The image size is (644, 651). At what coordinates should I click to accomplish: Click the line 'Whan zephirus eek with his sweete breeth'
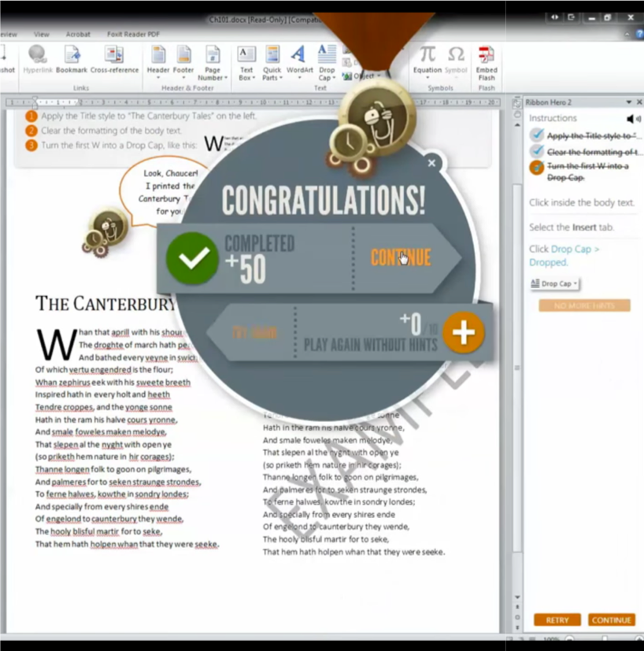113,382
